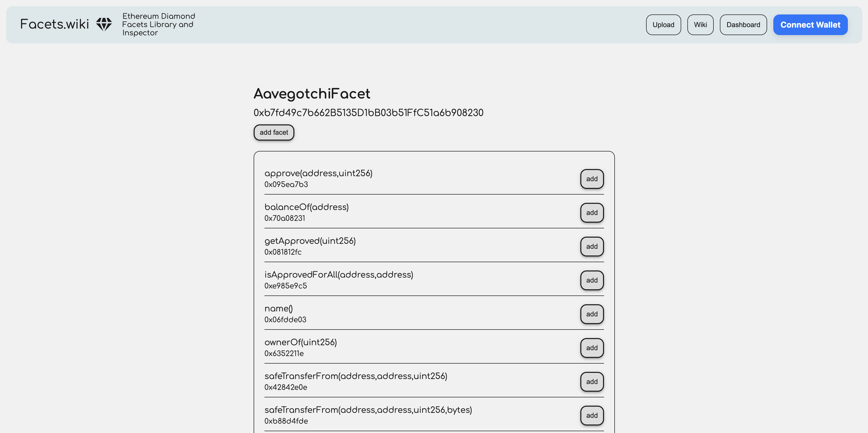Click add for safeTransferFrom with bytes parameter
Viewport: 868px width, 433px height.
click(x=592, y=415)
